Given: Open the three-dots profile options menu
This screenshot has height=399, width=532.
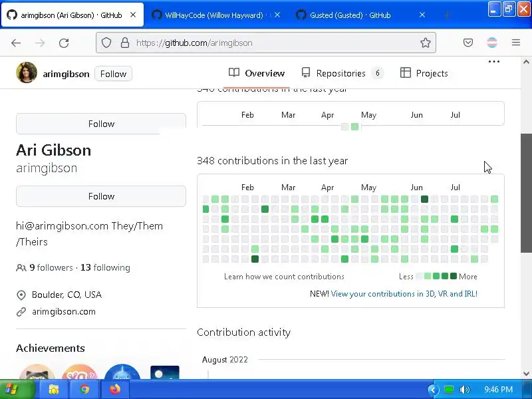Looking at the screenshot, I should (x=493, y=62).
